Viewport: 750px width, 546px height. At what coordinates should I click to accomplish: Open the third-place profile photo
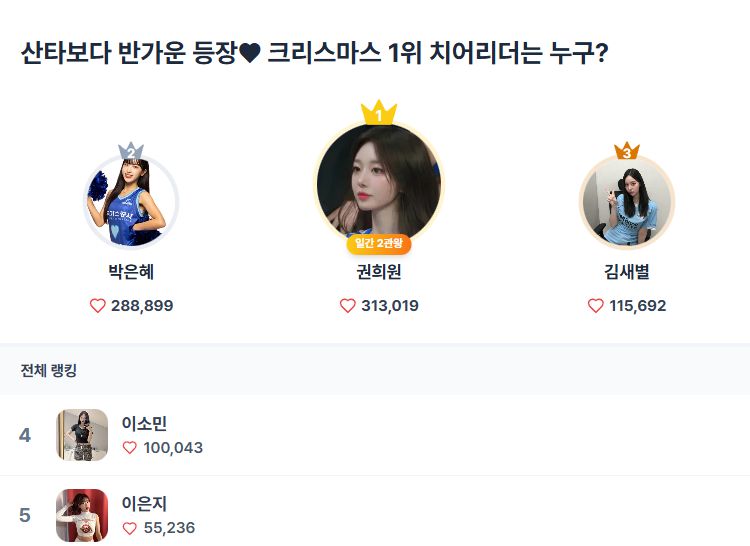[627, 203]
